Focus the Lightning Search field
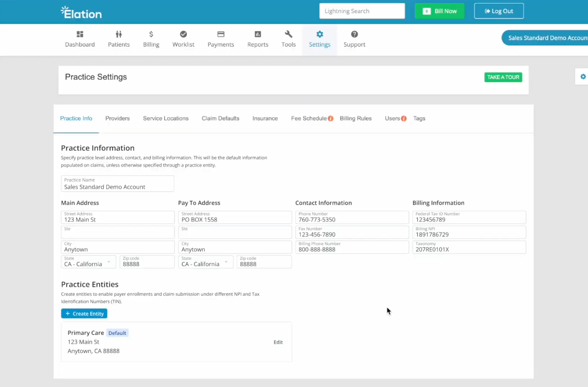Image resolution: width=588 pixels, height=387 pixels. coord(362,11)
